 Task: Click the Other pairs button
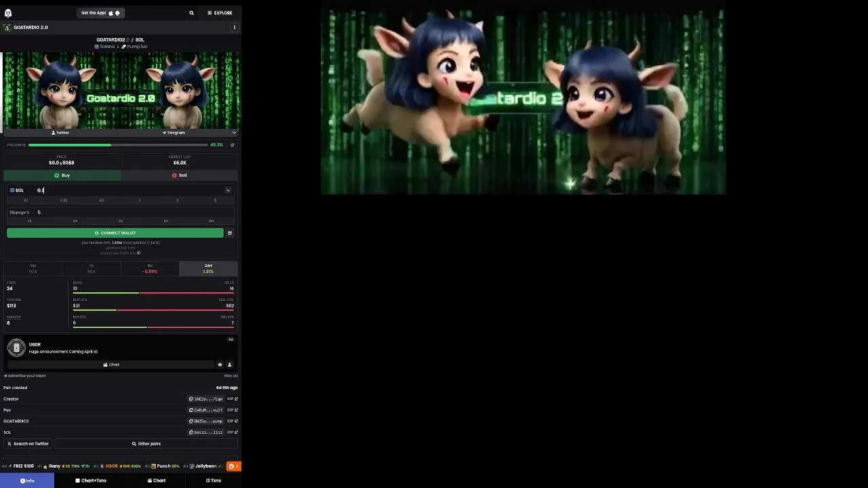(x=146, y=444)
